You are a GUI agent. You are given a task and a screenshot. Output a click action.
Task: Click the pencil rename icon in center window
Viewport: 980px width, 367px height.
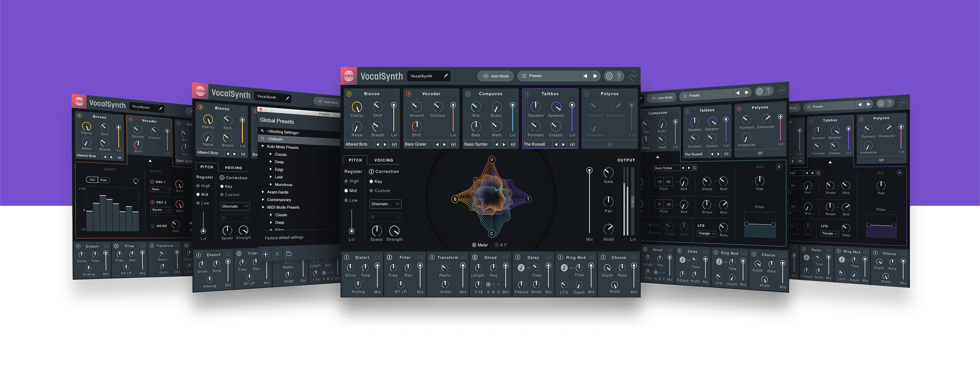click(445, 76)
